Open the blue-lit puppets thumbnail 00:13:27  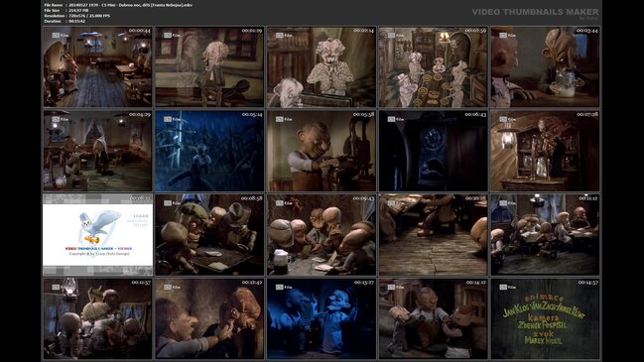322,318
